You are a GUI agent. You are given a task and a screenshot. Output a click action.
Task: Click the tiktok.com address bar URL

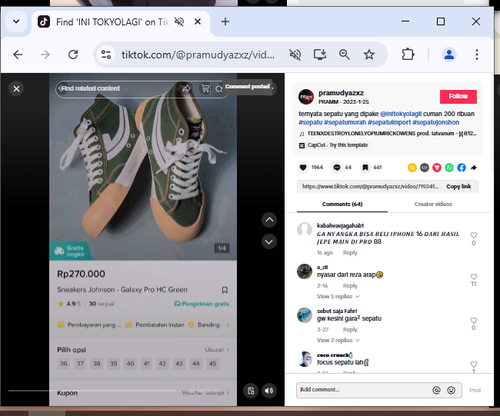coord(198,55)
